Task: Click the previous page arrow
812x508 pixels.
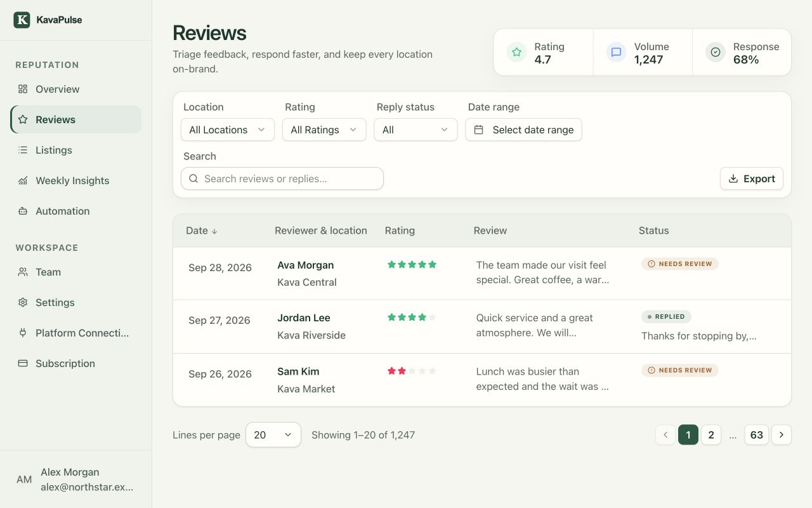Action: [x=665, y=435]
